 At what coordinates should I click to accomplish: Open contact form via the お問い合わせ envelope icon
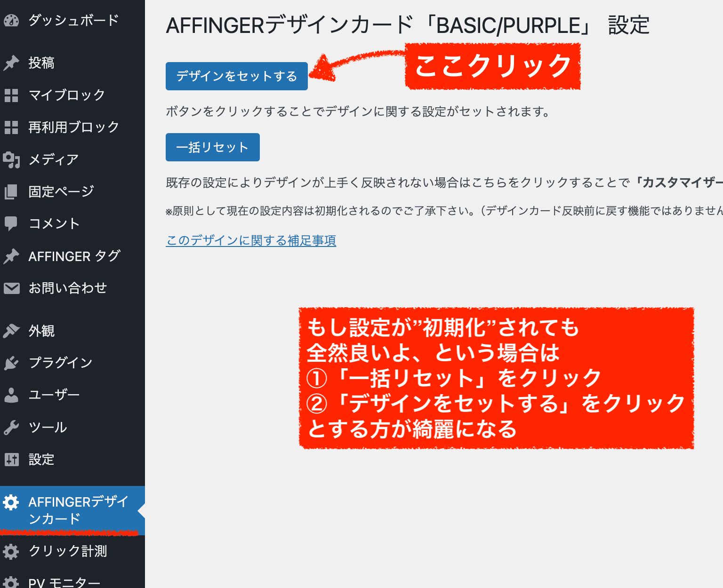(x=11, y=288)
